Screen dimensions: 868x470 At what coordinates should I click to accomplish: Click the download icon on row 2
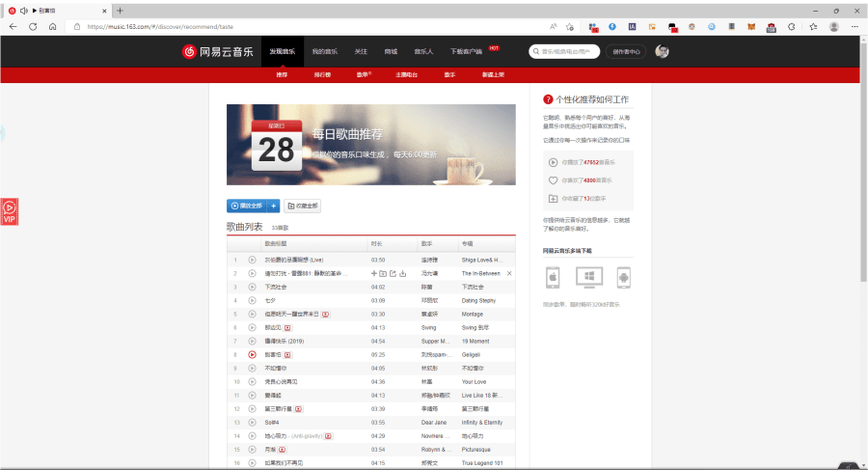[x=403, y=273]
